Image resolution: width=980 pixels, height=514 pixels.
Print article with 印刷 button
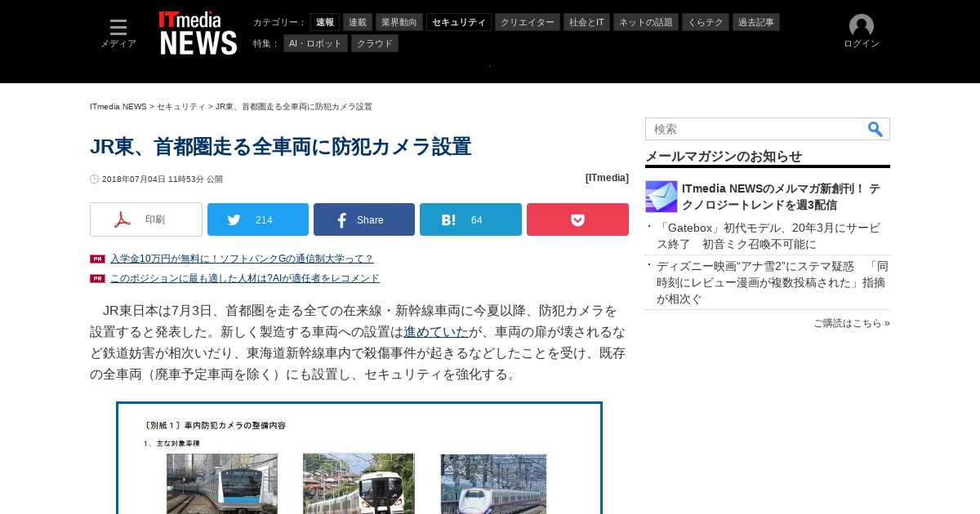tap(146, 219)
